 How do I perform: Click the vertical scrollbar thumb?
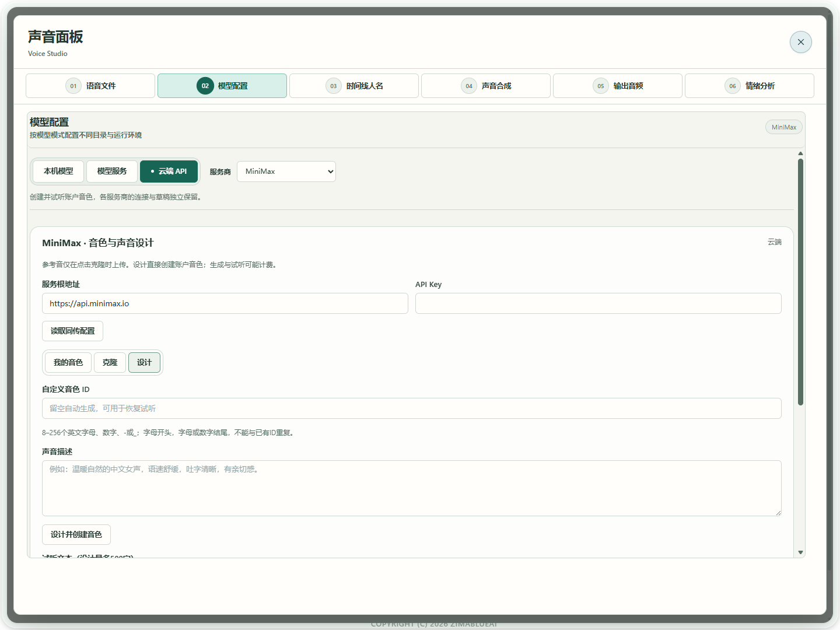(x=800, y=282)
